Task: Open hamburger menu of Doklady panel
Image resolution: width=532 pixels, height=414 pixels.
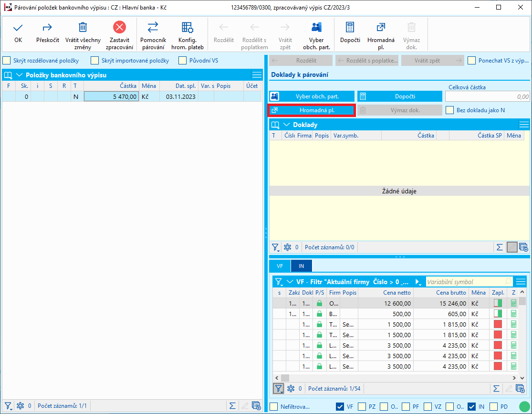Action: point(524,125)
